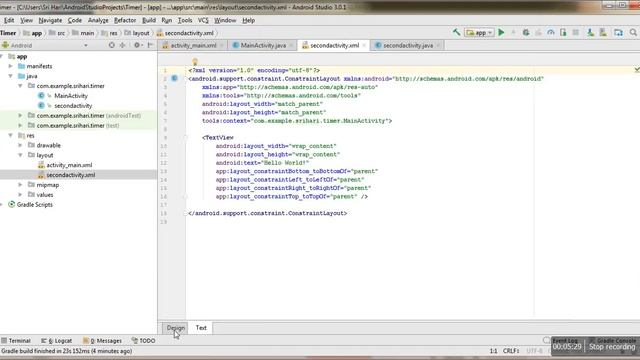The width and height of the screenshot is (640, 360).
Task: Click the yellow light bulb intention icon
Action: pos(195,62)
